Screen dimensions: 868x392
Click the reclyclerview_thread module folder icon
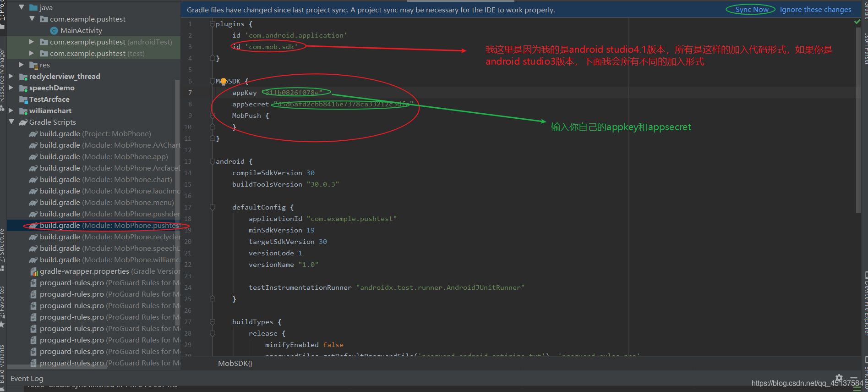[x=23, y=77]
